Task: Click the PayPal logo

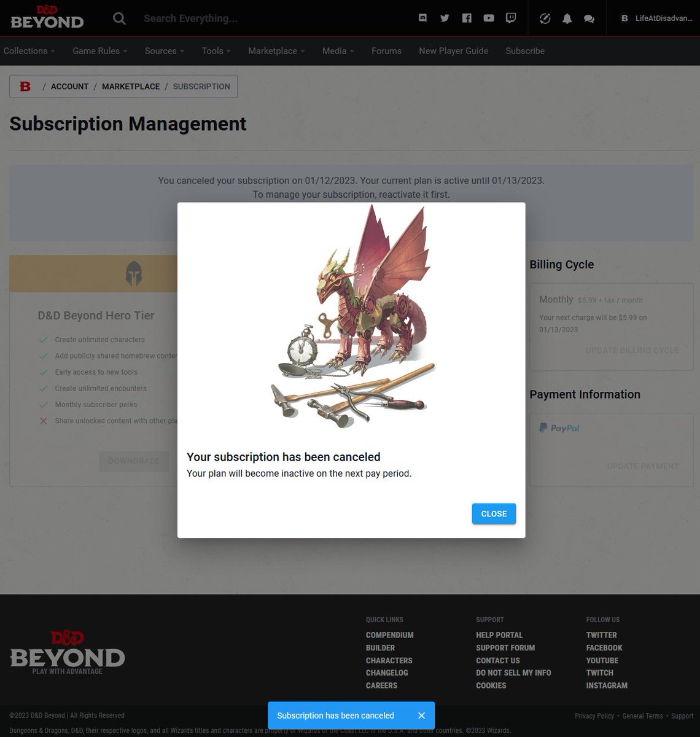Action: pos(559,428)
